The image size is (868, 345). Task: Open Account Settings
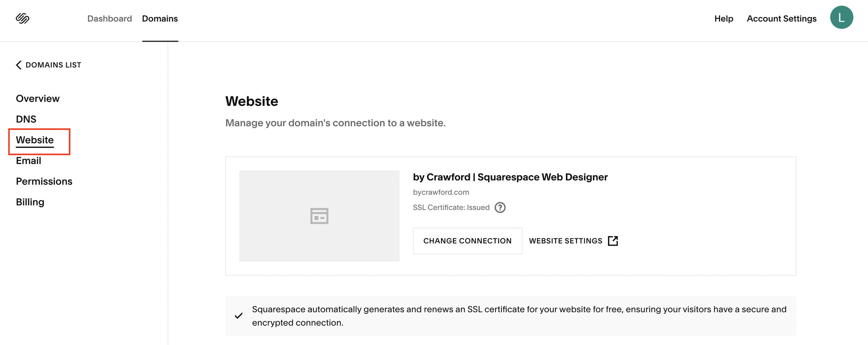coord(782,18)
